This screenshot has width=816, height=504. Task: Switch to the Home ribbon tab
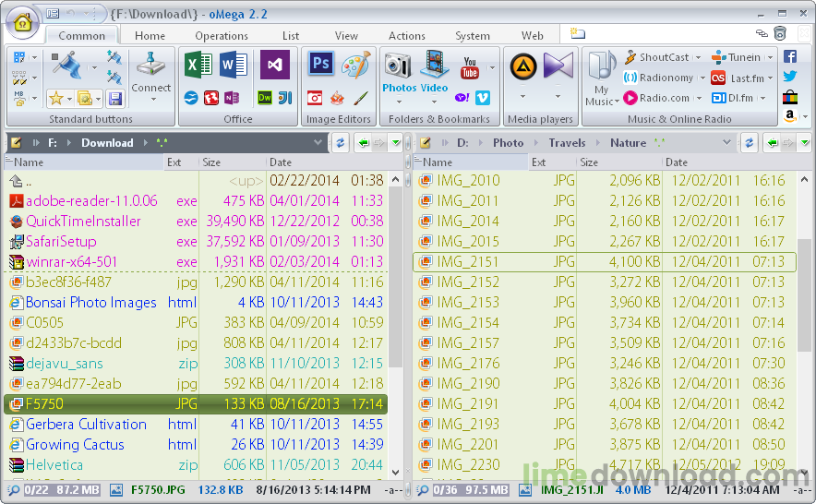pos(150,35)
